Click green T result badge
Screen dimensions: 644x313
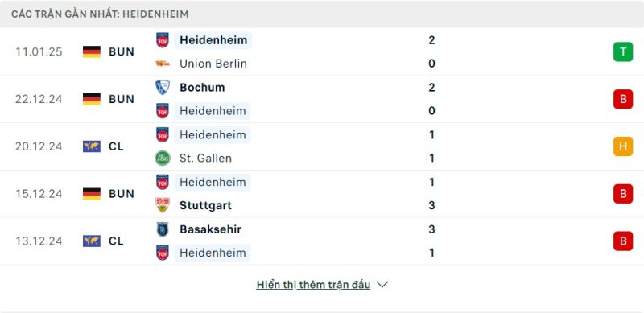tap(623, 51)
